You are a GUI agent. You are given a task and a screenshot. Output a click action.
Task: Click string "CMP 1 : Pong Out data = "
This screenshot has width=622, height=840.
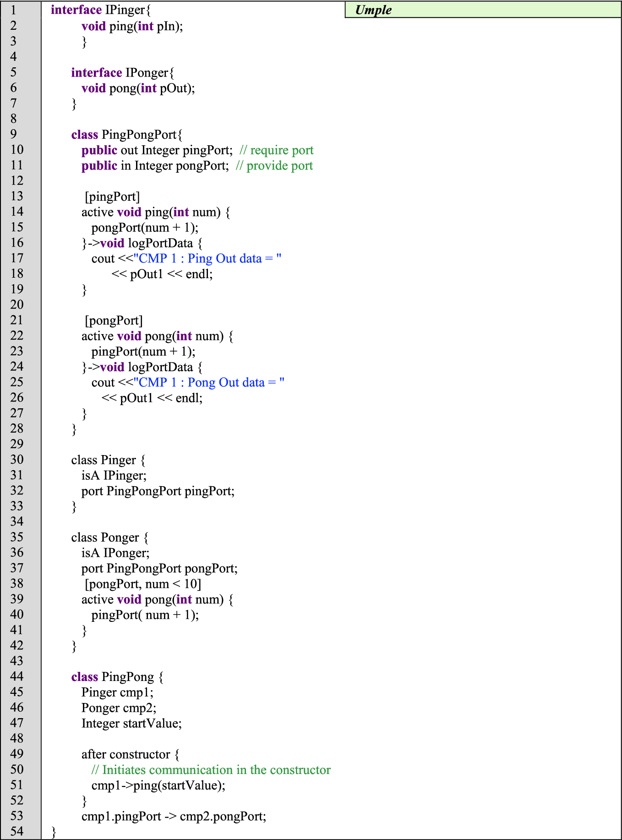(x=209, y=383)
